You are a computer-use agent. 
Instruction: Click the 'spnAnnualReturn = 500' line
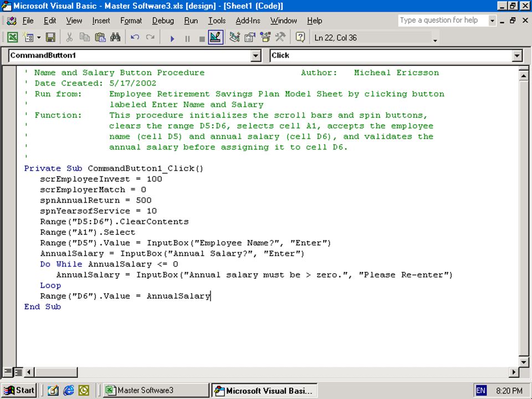[96, 201]
